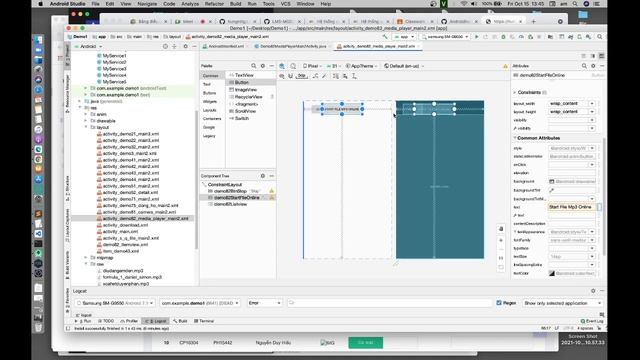Select the Layouts palette category

(x=209, y=110)
